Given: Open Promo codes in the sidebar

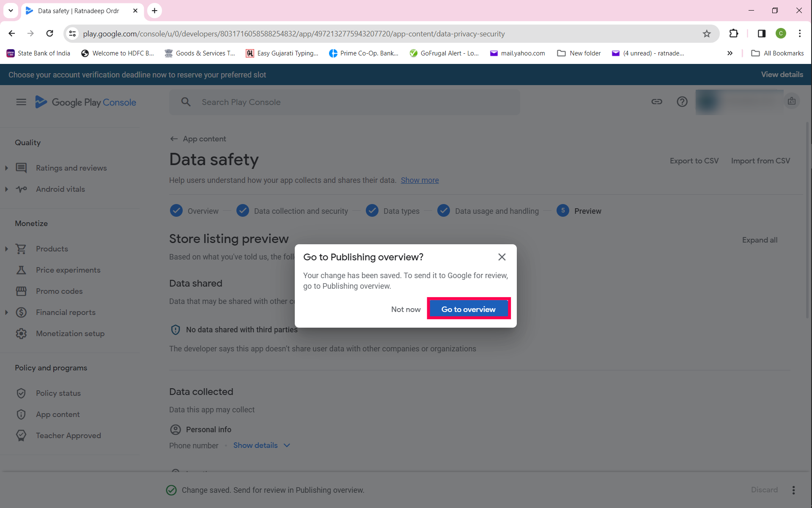Looking at the screenshot, I should pos(59,291).
